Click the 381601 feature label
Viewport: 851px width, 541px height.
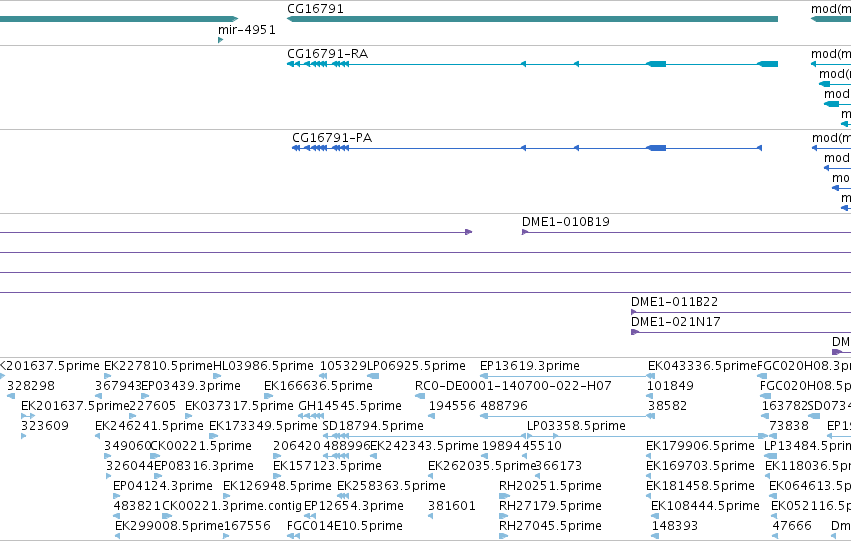click(452, 506)
